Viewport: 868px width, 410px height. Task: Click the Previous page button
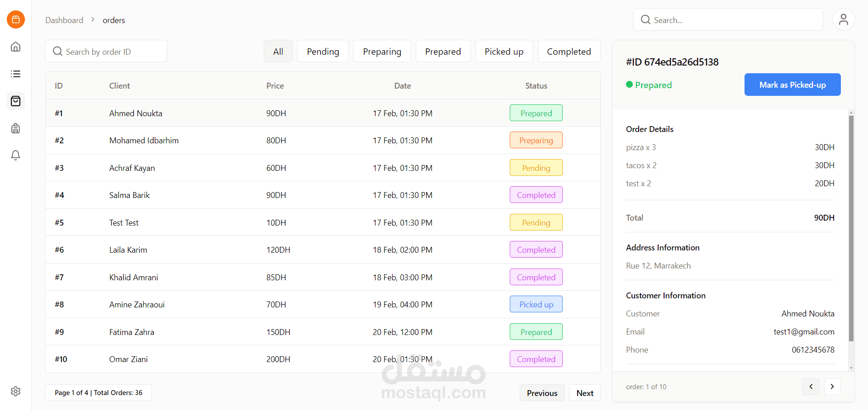point(542,393)
